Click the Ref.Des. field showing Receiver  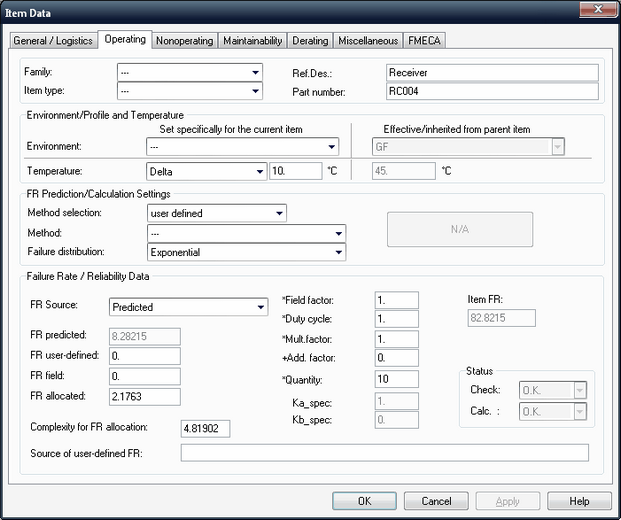click(491, 73)
